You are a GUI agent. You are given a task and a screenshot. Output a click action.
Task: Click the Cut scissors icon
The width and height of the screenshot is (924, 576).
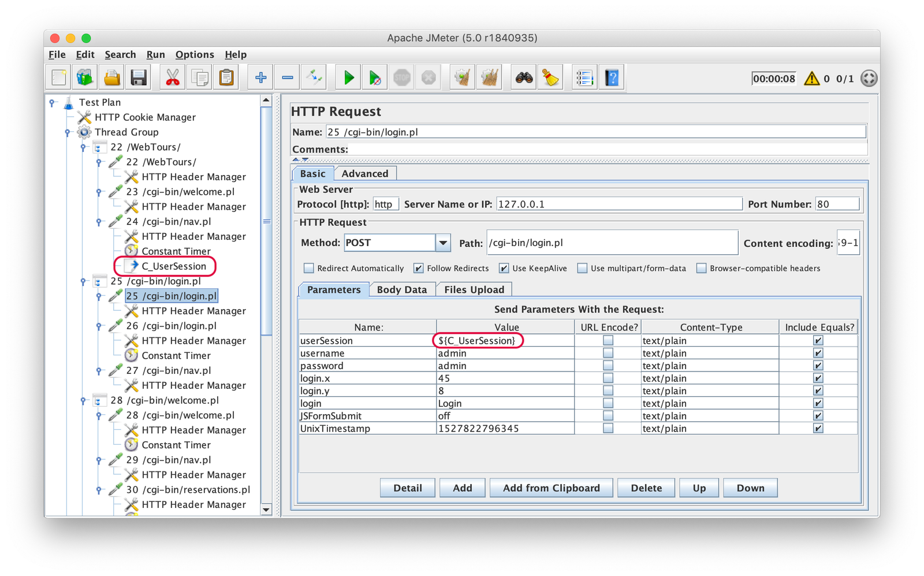(x=172, y=77)
